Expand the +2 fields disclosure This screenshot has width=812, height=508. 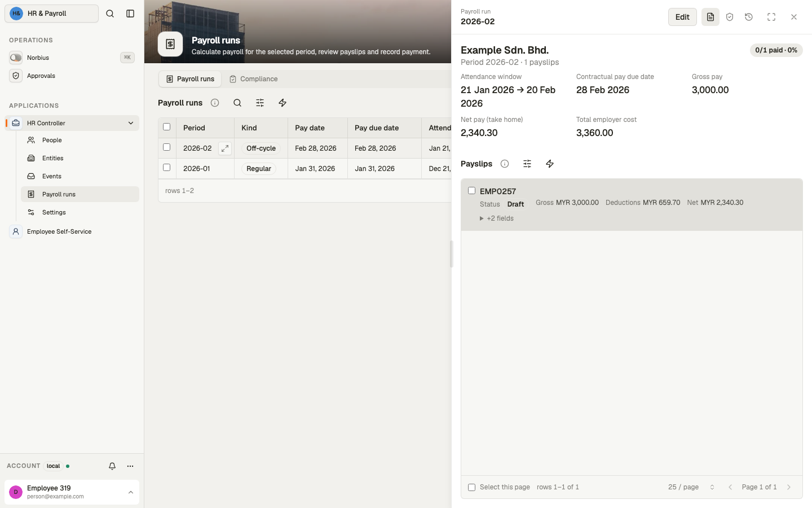click(497, 218)
